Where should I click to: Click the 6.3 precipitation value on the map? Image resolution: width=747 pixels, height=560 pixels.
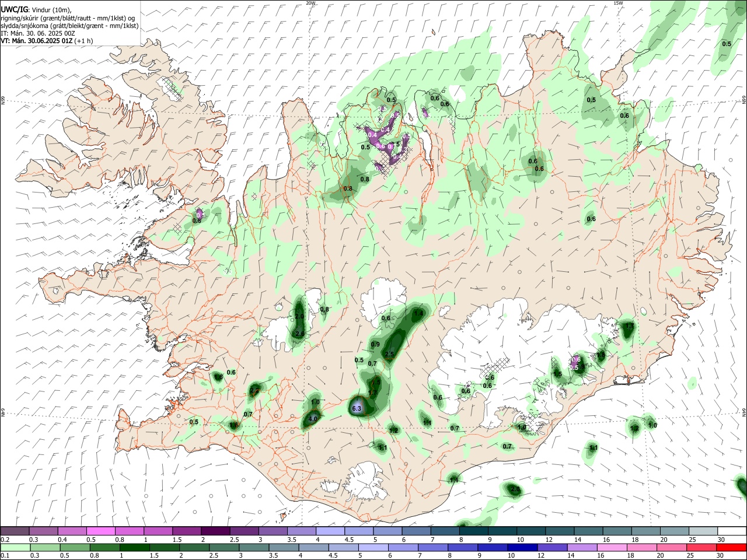click(x=357, y=408)
